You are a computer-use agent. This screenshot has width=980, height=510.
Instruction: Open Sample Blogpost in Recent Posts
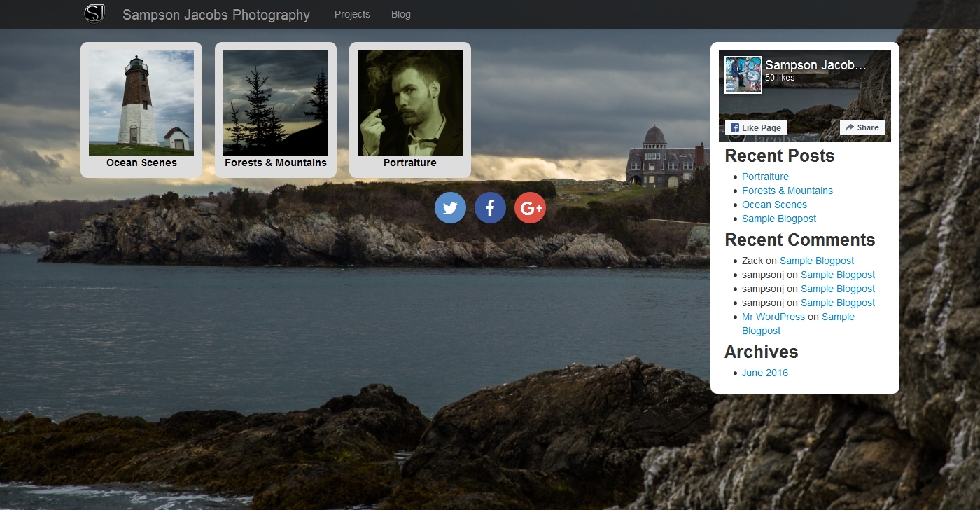pos(779,219)
